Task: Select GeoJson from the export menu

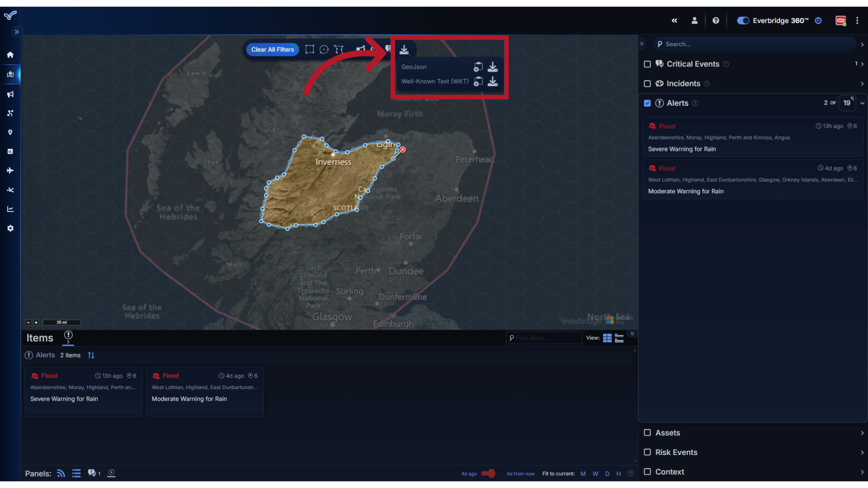Action: 414,66
